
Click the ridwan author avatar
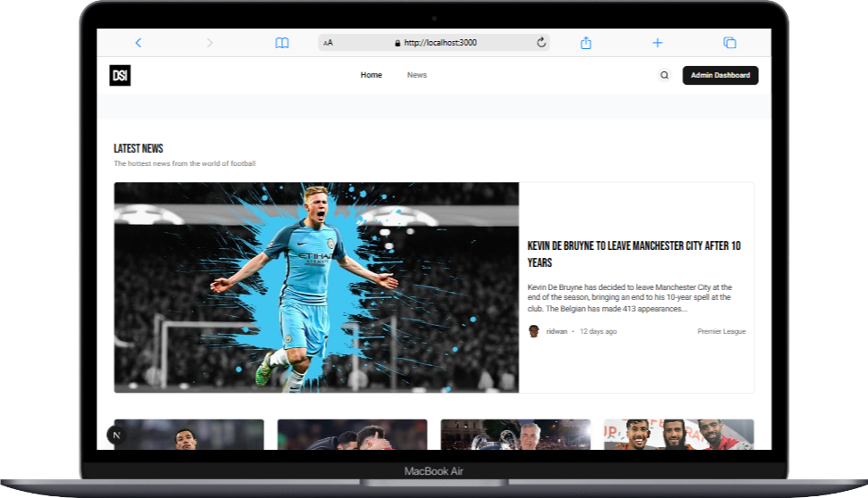(x=534, y=331)
